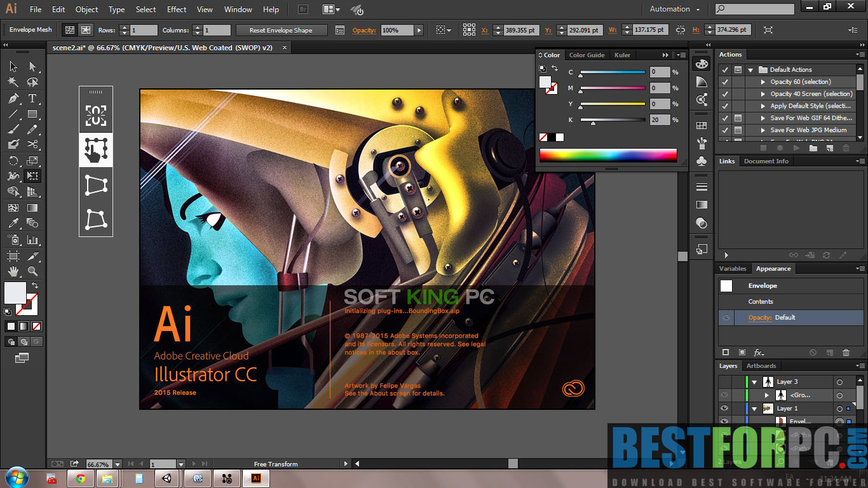Open the Automation workspace switcher
The width and height of the screenshot is (868, 488).
point(675,10)
